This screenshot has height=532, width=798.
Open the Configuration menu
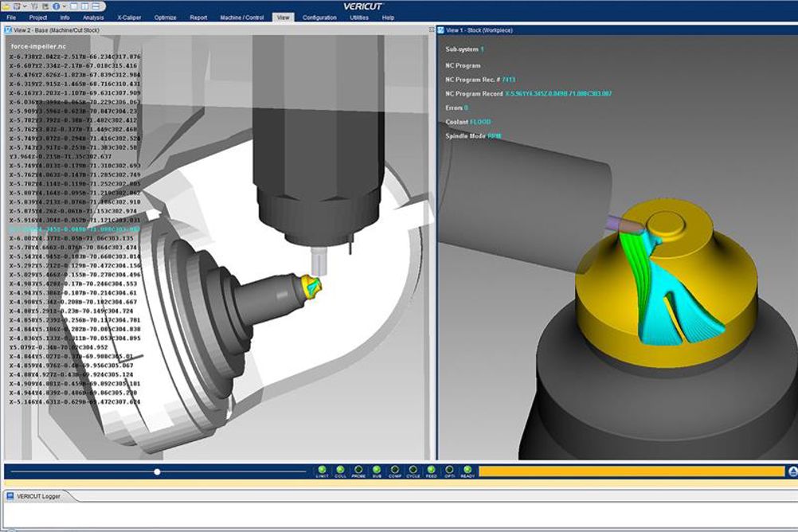[x=319, y=18]
